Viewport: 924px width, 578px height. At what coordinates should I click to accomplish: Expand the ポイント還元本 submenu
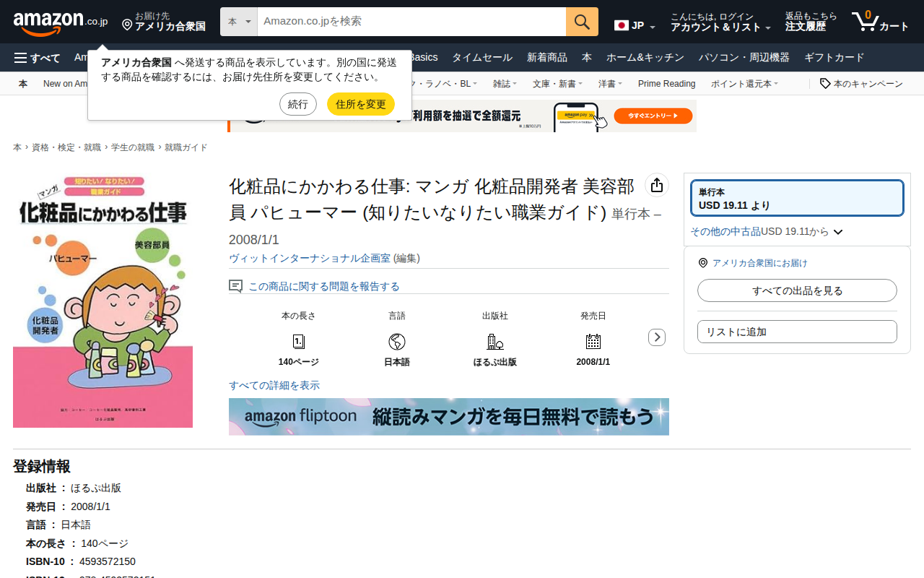(744, 84)
